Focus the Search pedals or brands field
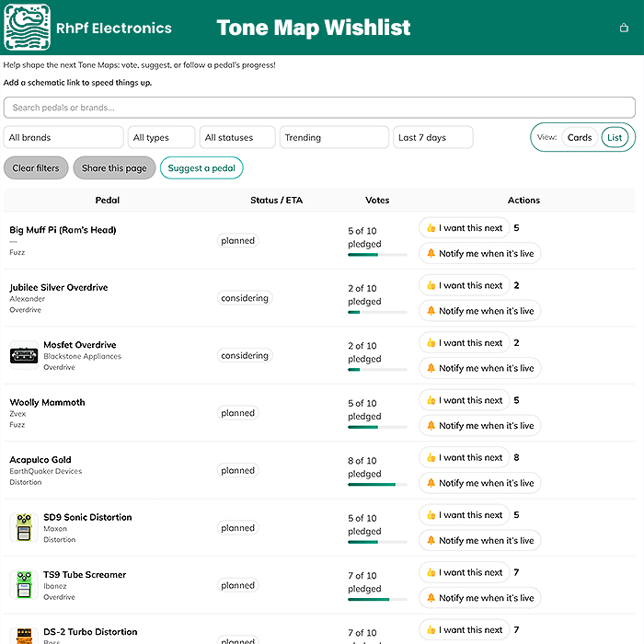 pos(319,108)
